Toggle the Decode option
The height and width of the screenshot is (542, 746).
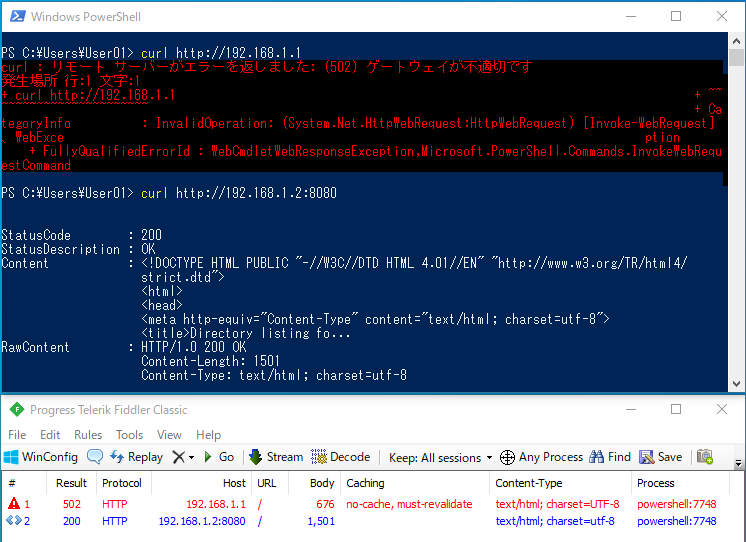[341, 457]
